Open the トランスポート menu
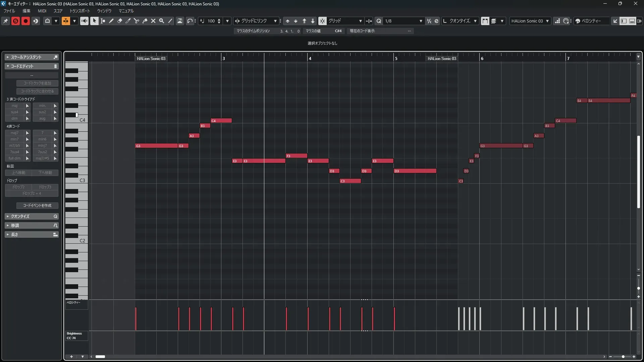The height and width of the screenshot is (362, 644). [x=80, y=11]
